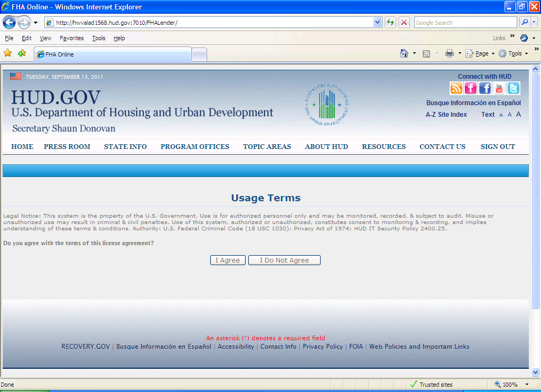
Task: Open the Contact Info footer link
Action: point(278,347)
